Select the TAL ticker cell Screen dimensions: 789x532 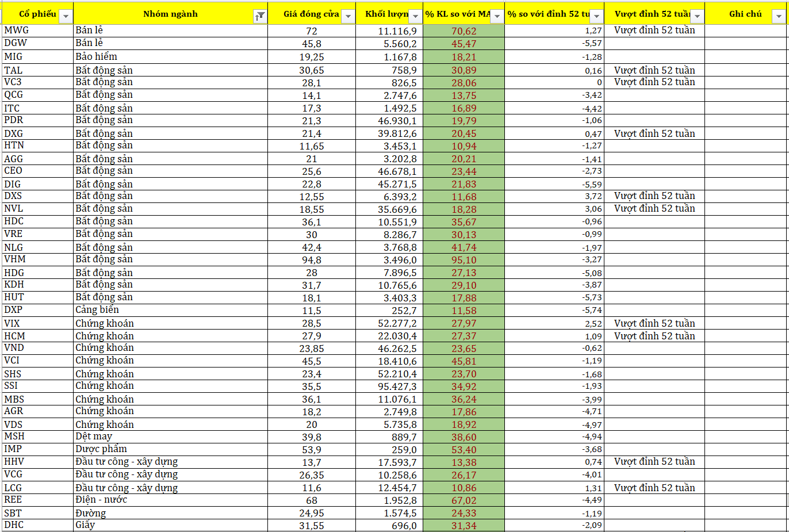(37, 70)
